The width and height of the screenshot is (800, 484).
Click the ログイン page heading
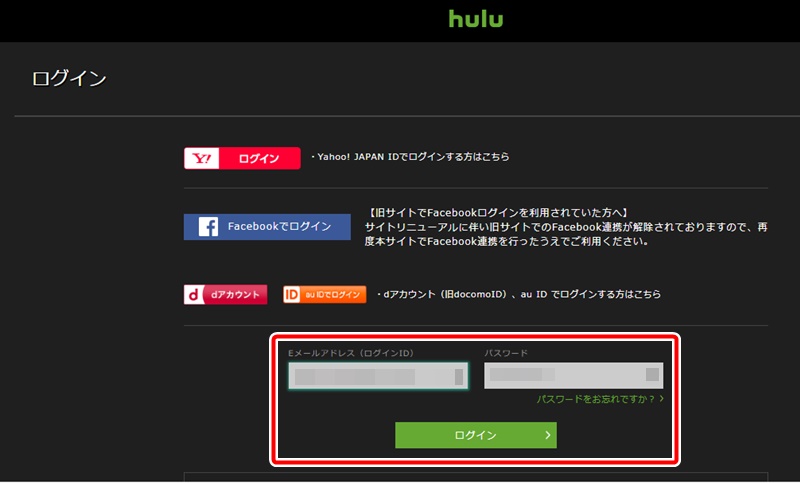(69, 79)
